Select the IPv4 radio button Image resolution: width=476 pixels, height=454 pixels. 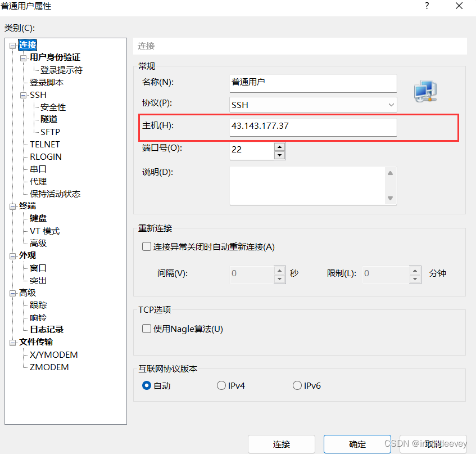tap(221, 385)
